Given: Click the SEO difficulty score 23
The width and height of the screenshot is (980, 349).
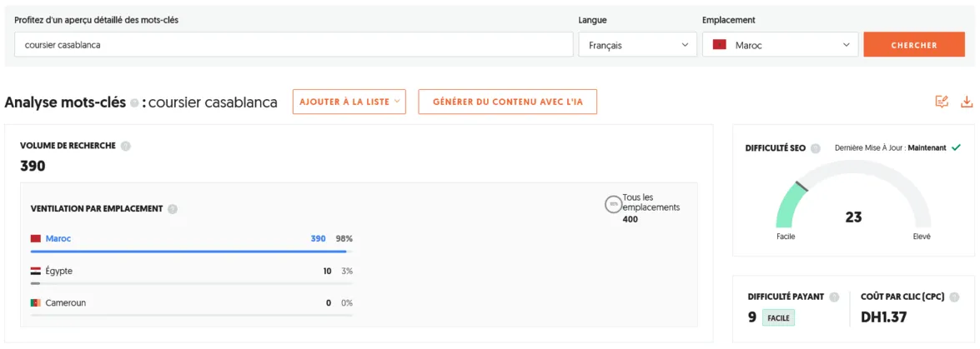Looking at the screenshot, I should 853,217.
